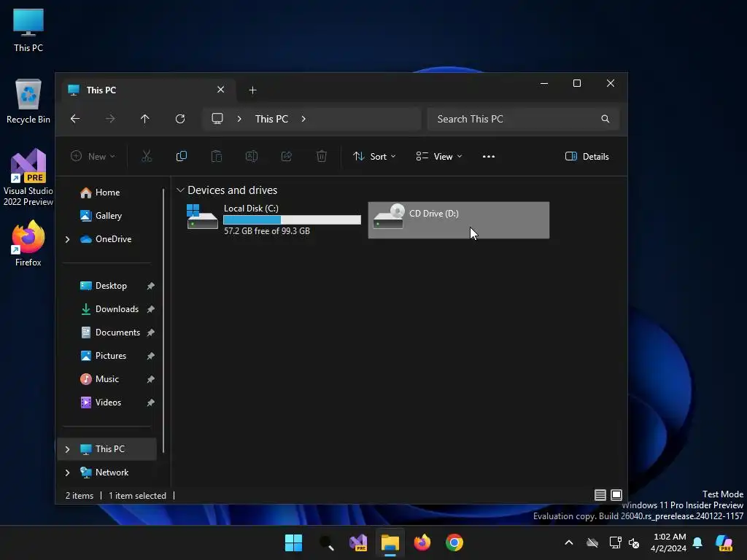The height and width of the screenshot is (560, 747).
Task: Unpin Downloads from quick access
Action: pyautogui.click(x=150, y=309)
